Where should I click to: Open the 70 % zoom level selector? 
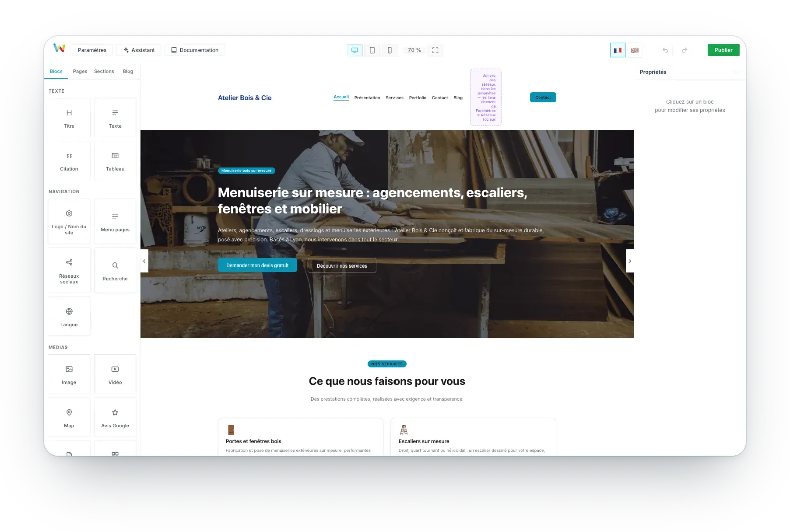click(x=414, y=50)
